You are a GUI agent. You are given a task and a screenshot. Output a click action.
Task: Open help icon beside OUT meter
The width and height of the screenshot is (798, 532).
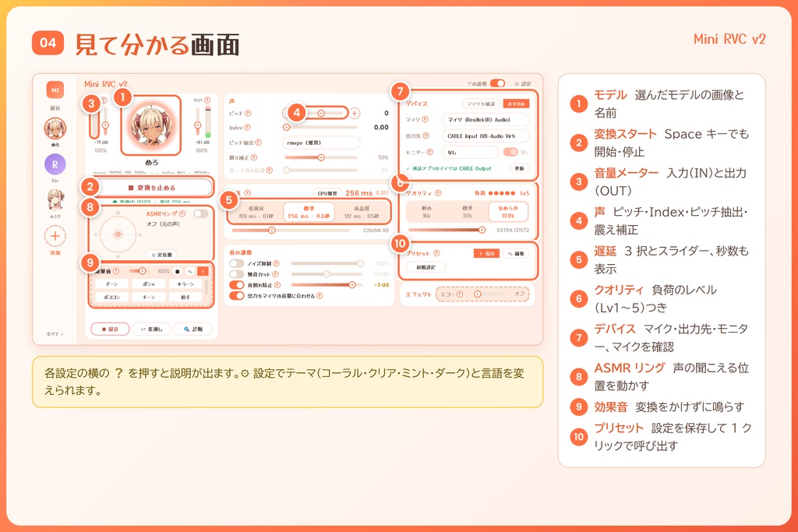[207, 100]
